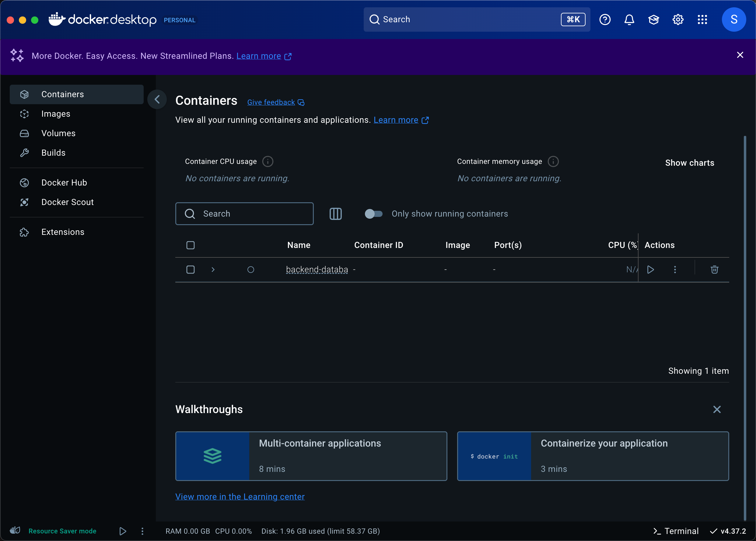Resume engine from Resource Saver mode
Image resolution: width=756 pixels, height=541 pixels.
tap(122, 531)
